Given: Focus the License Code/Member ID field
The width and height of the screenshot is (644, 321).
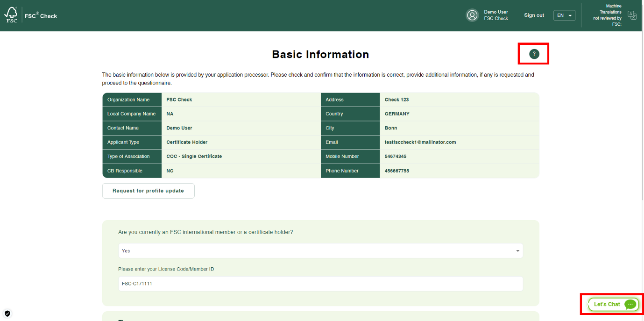Looking at the screenshot, I should pyautogui.click(x=320, y=283).
